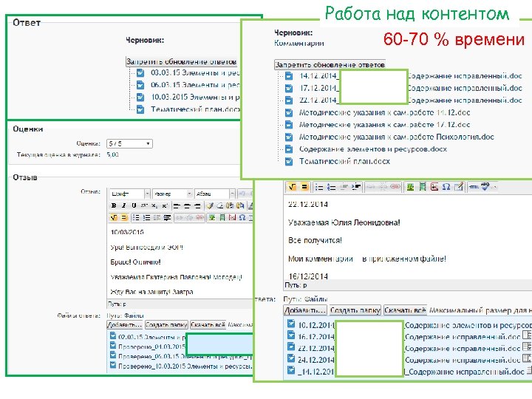Click paste-as-text clipboard icon in left editor
This screenshot has height=399, width=532.
[230, 205]
